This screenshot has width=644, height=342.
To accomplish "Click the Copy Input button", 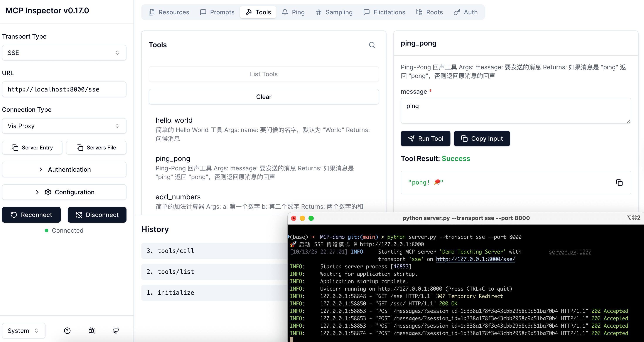I will [x=482, y=138].
